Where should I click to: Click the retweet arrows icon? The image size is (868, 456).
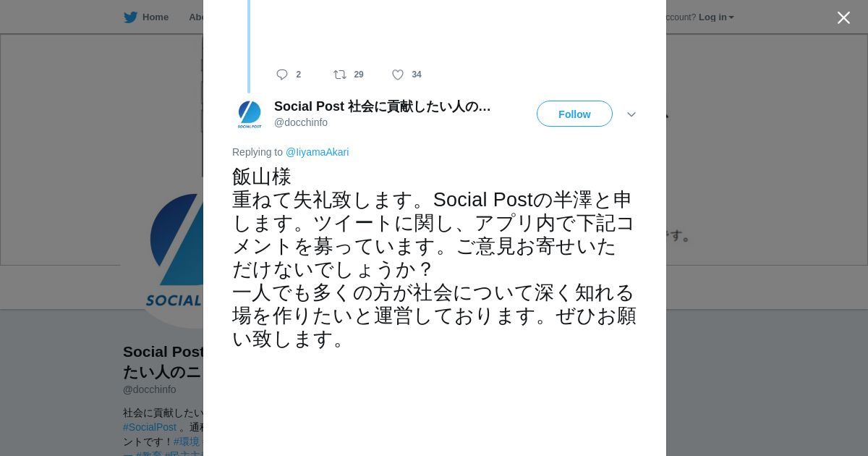[x=340, y=75]
